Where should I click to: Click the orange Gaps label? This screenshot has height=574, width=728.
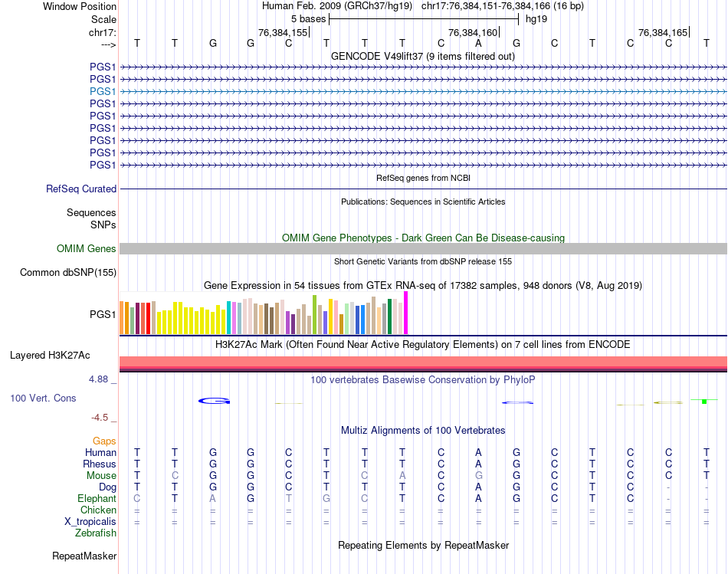point(104,441)
